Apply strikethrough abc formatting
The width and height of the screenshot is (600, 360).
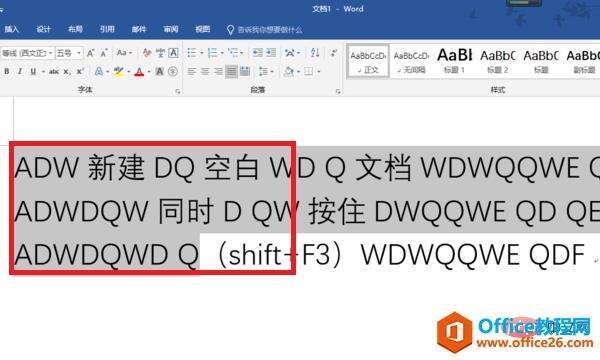pos(54,72)
